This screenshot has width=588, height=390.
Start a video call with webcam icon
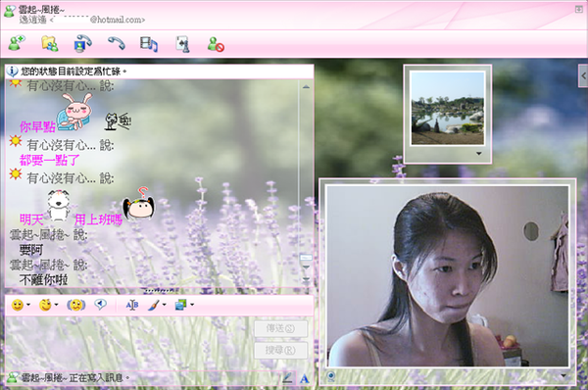(x=82, y=43)
